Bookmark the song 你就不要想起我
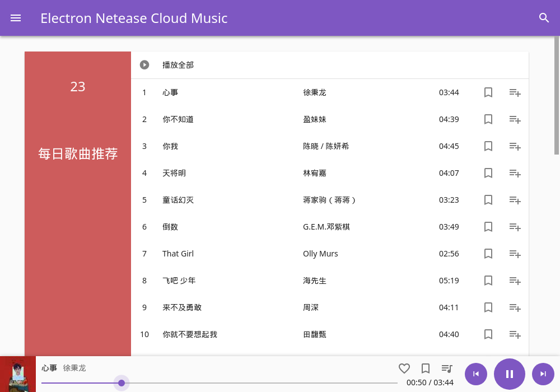The image size is (560, 392). point(488,334)
